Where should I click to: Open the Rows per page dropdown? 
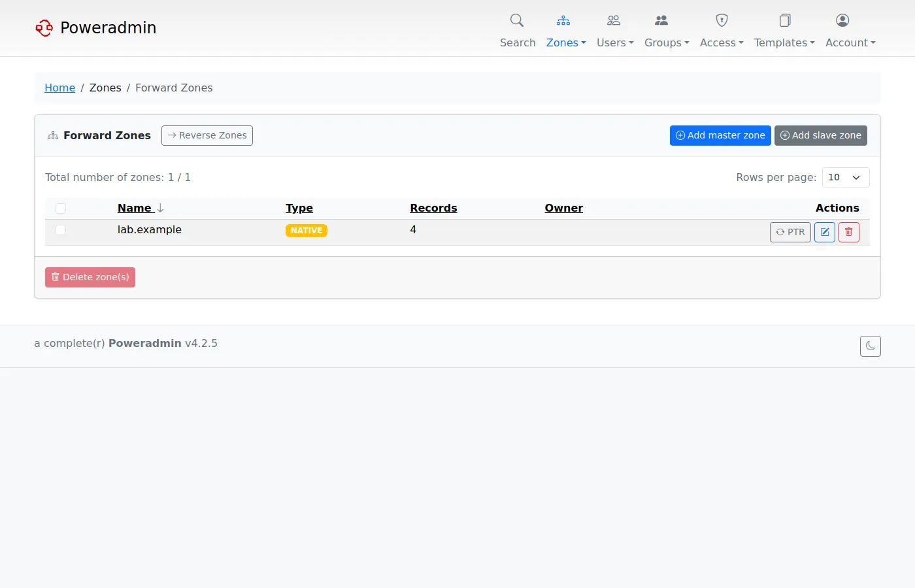pos(846,177)
